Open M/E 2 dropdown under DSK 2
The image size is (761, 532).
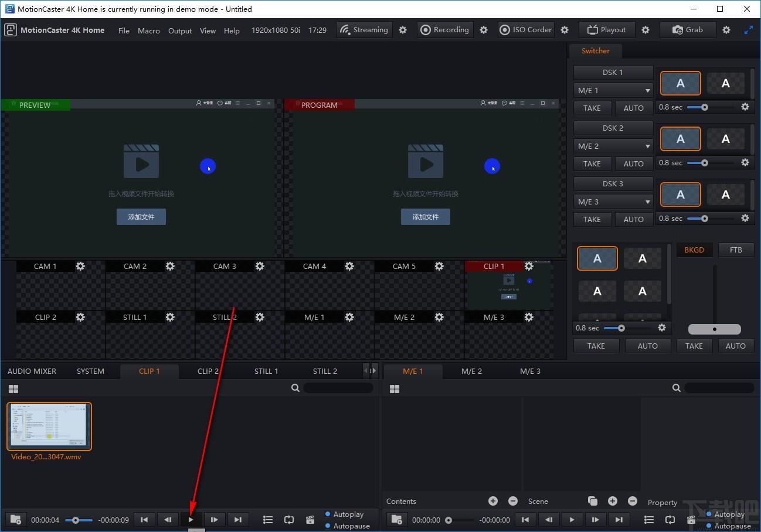613,146
